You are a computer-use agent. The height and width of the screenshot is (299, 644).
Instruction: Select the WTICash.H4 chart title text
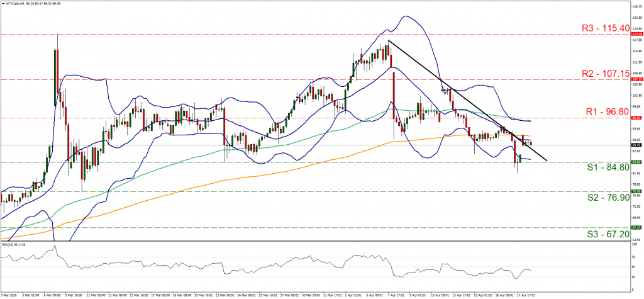(15, 3)
